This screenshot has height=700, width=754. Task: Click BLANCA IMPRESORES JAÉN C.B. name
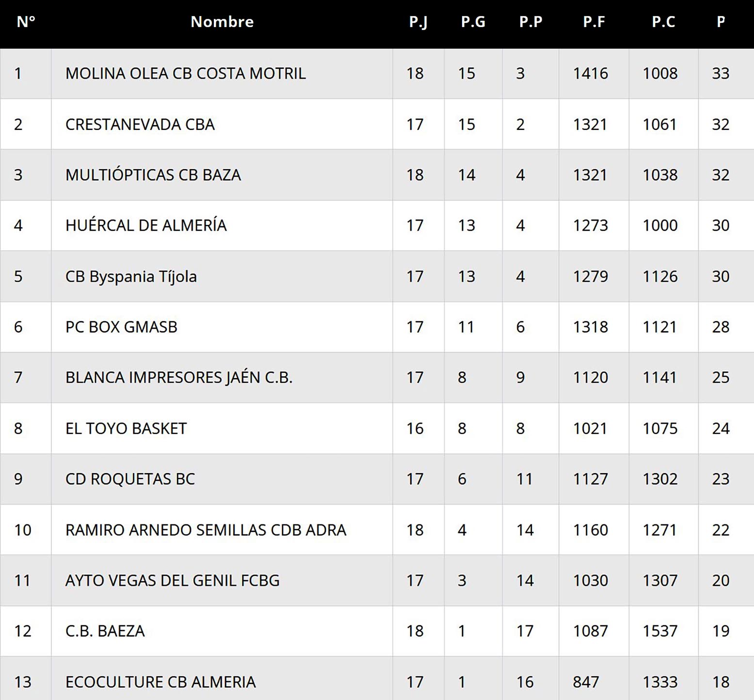tap(179, 378)
